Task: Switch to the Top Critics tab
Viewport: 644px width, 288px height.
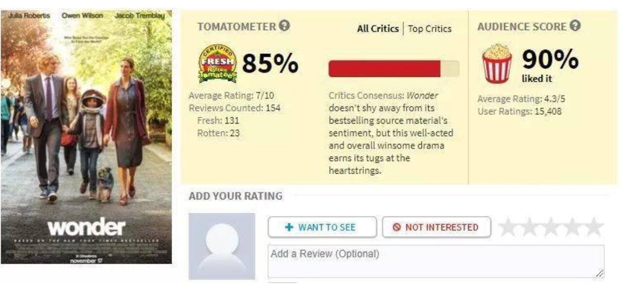Action: click(x=430, y=29)
